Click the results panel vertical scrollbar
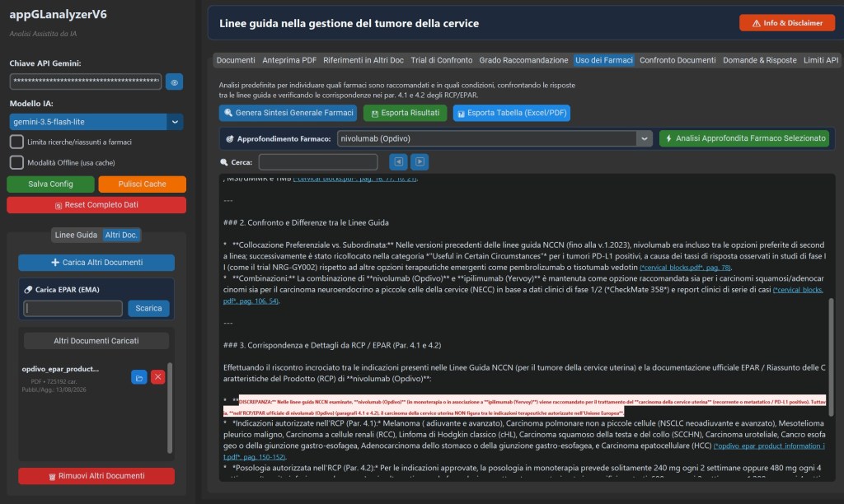Viewport: 844px width, 504px height. pyautogui.click(x=831, y=357)
